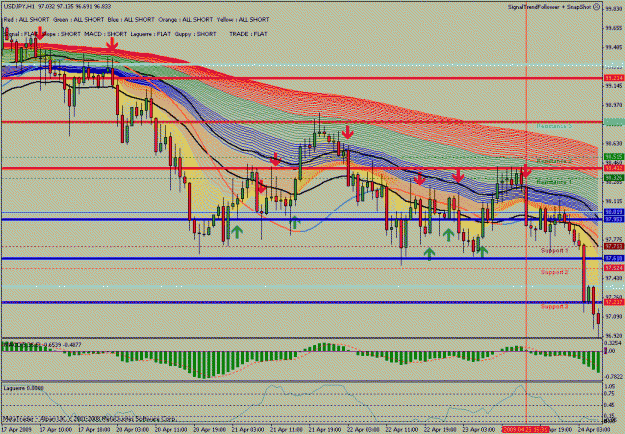Click the red 97.524 price tag
Viewport: 625px width, 434px height.
coord(614,268)
